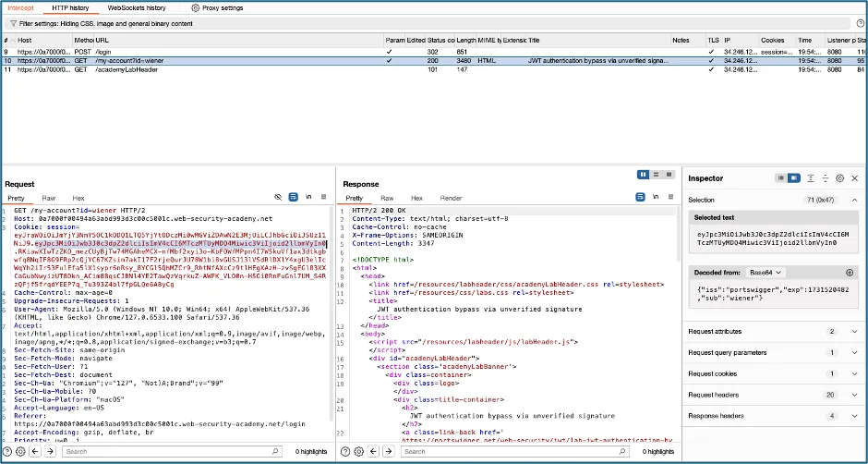
Task: Click the Response search field
Action: 515,451
